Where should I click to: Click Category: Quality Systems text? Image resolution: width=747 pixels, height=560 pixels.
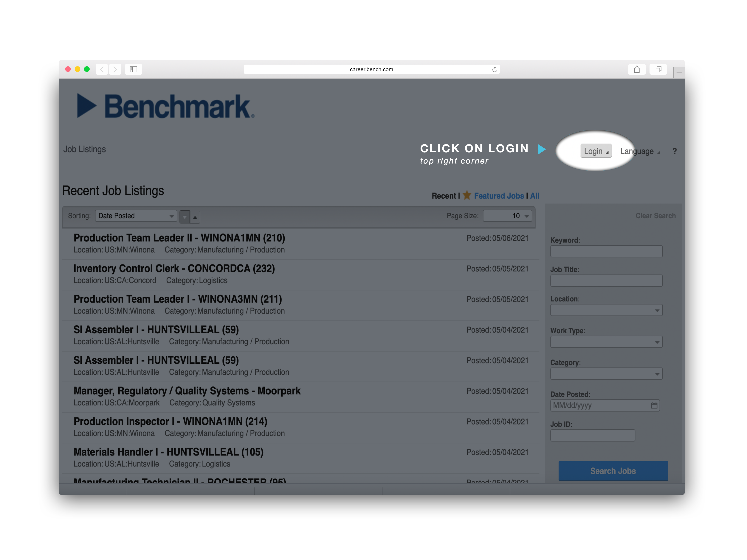(x=212, y=403)
